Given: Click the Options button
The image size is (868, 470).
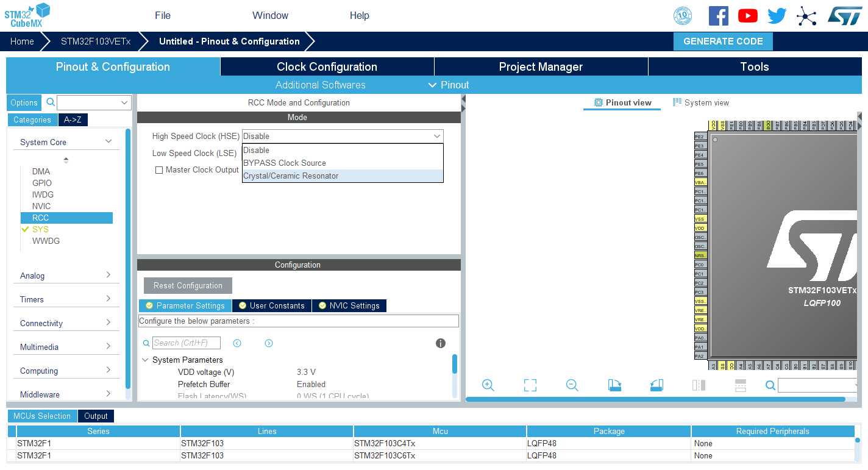Looking at the screenshot, I should [24, 102].
